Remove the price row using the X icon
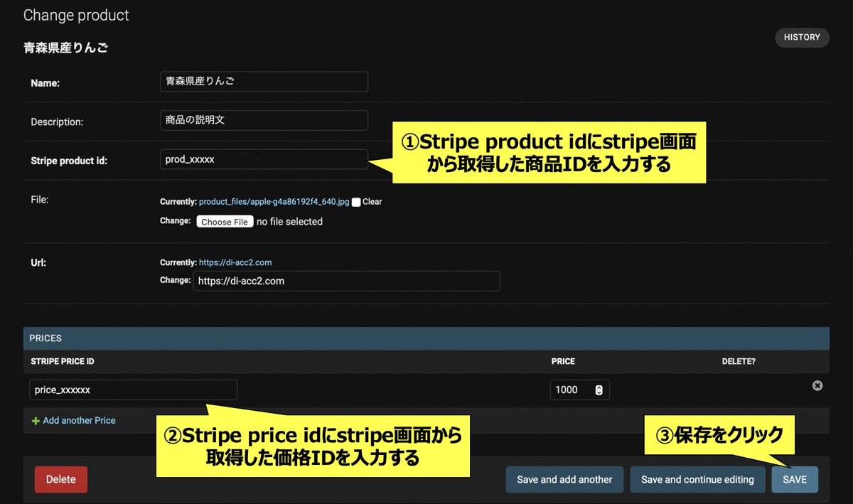 817,385
